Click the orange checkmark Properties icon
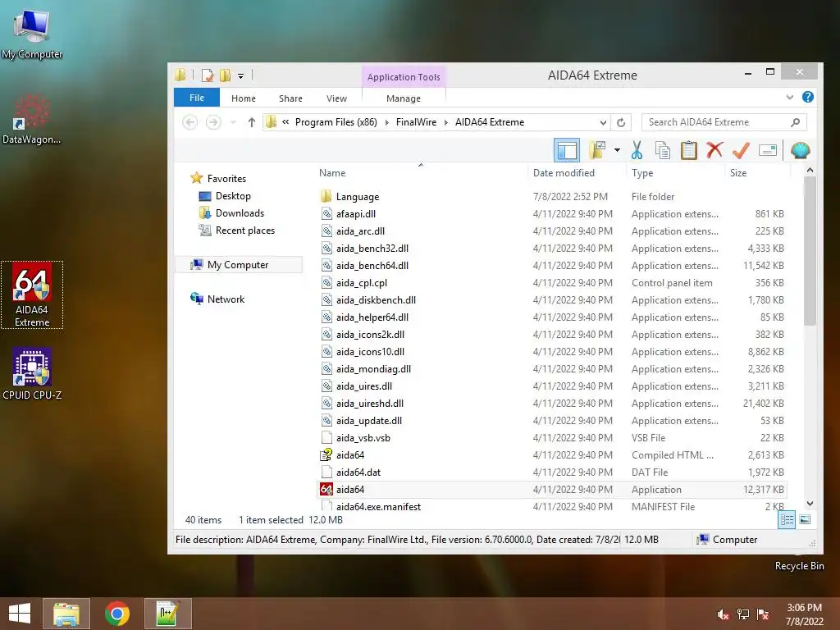This screenshot has height=630, width=840. coord(741,151)
